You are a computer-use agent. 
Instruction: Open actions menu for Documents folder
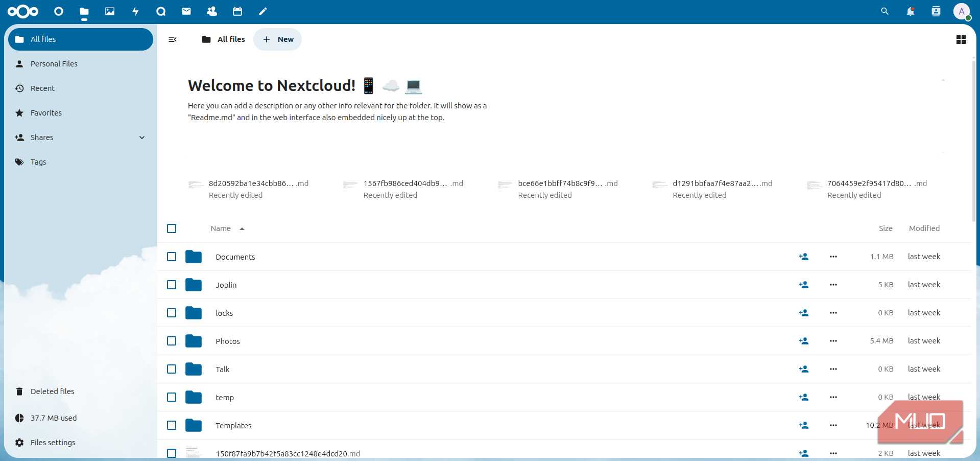(x=833, y=257)
